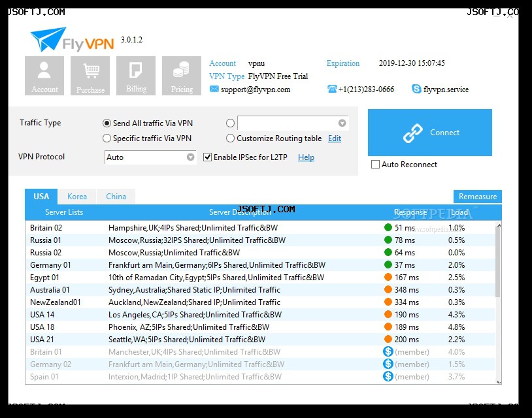Click the 4.8% load value
532x418 pixels.
click(456, 327)
